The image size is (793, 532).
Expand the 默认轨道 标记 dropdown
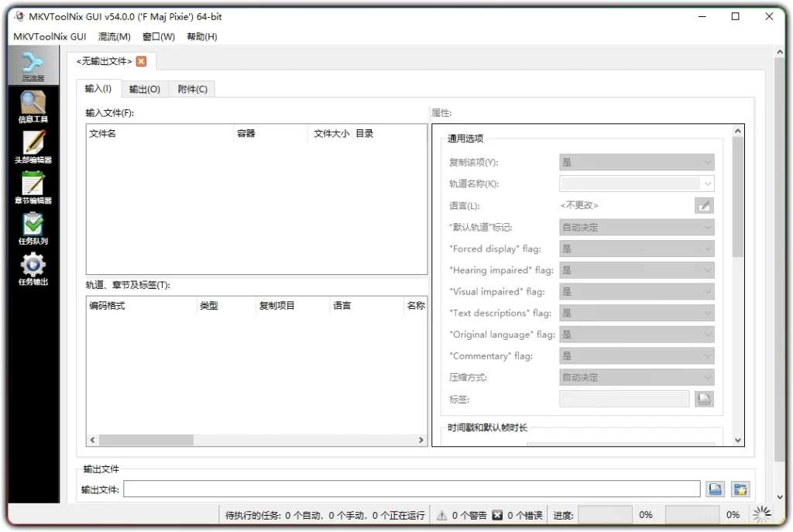(x=636, y=226)
